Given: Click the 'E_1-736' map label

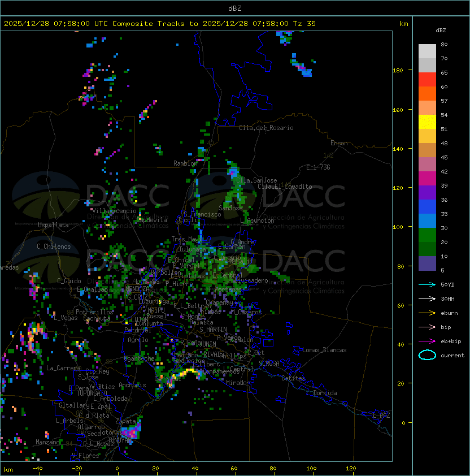Looking at the screenshot, I should point(318,167).
